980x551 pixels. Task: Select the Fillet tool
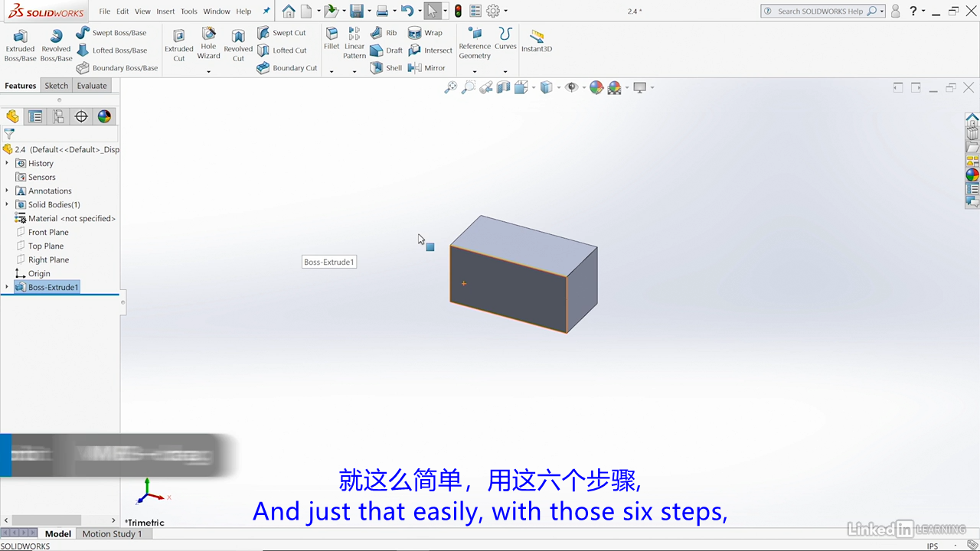pos(332,39)
